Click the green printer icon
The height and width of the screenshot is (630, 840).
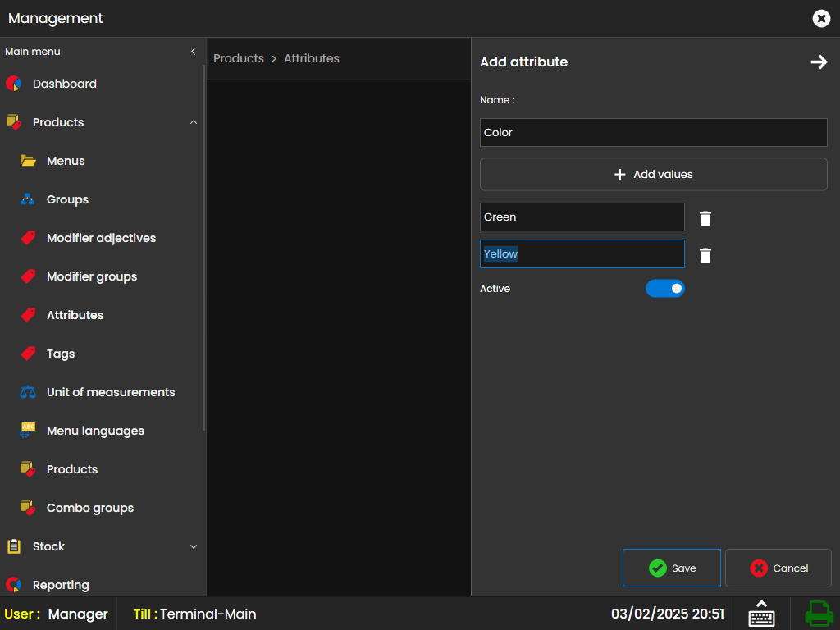818,614
